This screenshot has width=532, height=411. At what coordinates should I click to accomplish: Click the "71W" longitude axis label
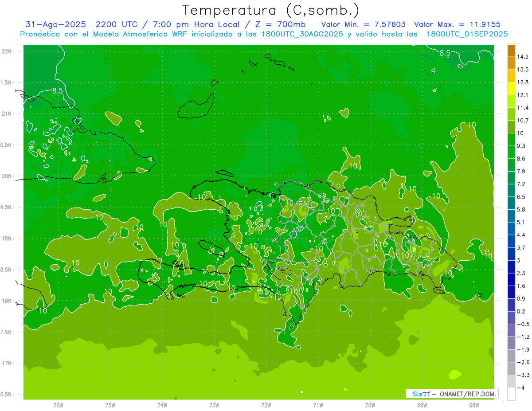coord(318,405)
